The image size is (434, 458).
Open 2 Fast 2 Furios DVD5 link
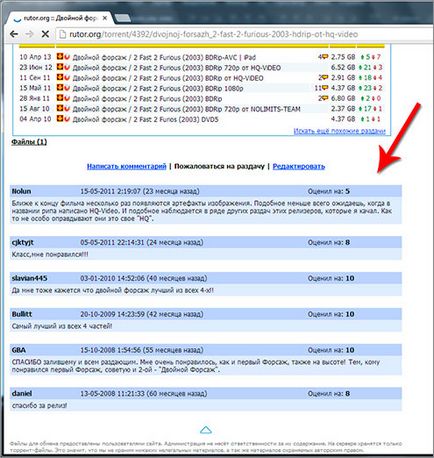point(145,119)
